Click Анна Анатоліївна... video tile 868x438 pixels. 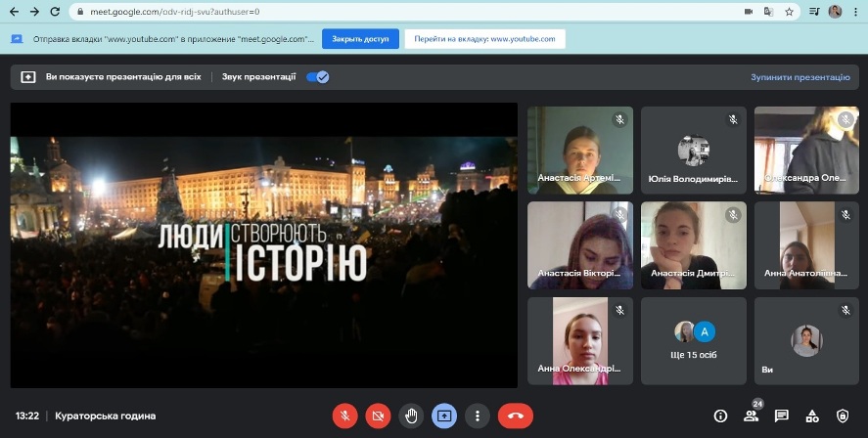click(x=806, y=245)
